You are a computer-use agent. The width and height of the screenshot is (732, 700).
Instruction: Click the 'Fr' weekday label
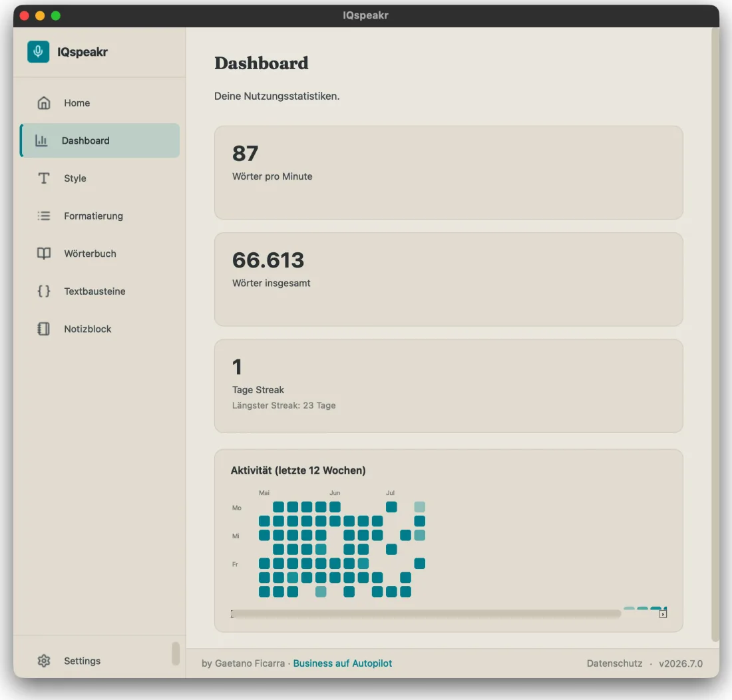[236, 564]
